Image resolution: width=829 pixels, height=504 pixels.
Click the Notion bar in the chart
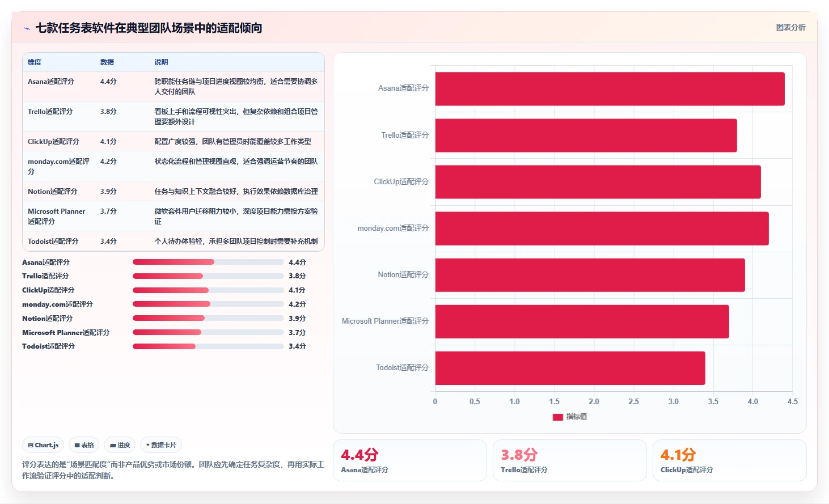(590, 275)
